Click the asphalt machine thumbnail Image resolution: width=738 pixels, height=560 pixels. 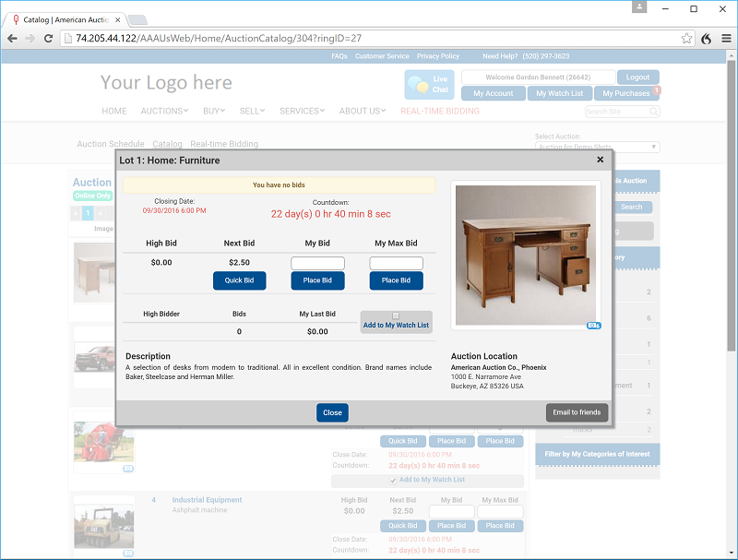[104, 526]
